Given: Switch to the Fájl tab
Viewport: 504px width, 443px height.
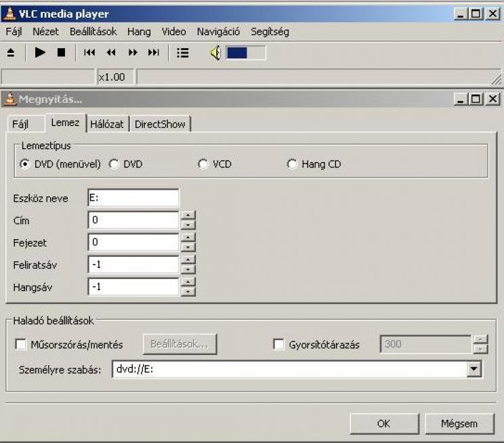Looking at the screenshot, I should pos(26,124).
